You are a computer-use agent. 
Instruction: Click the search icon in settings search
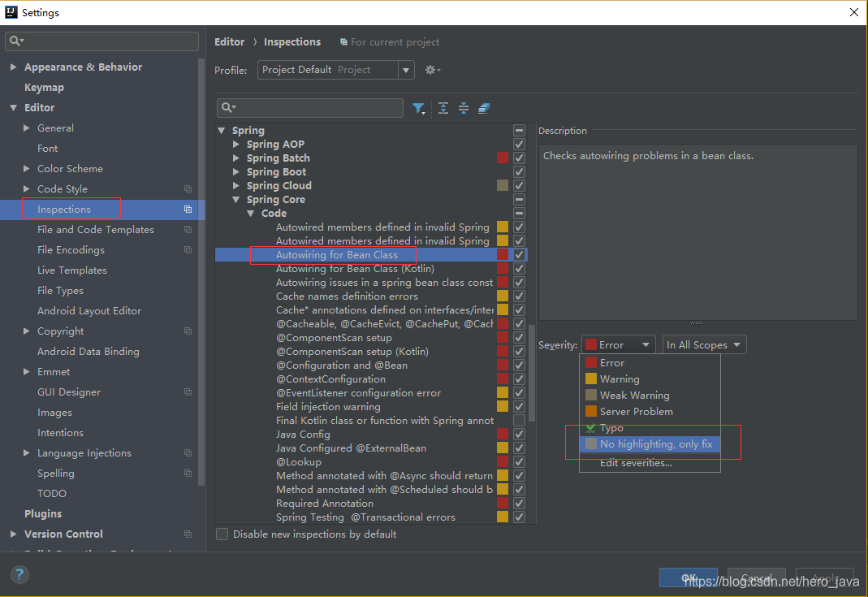pos(16,41)
